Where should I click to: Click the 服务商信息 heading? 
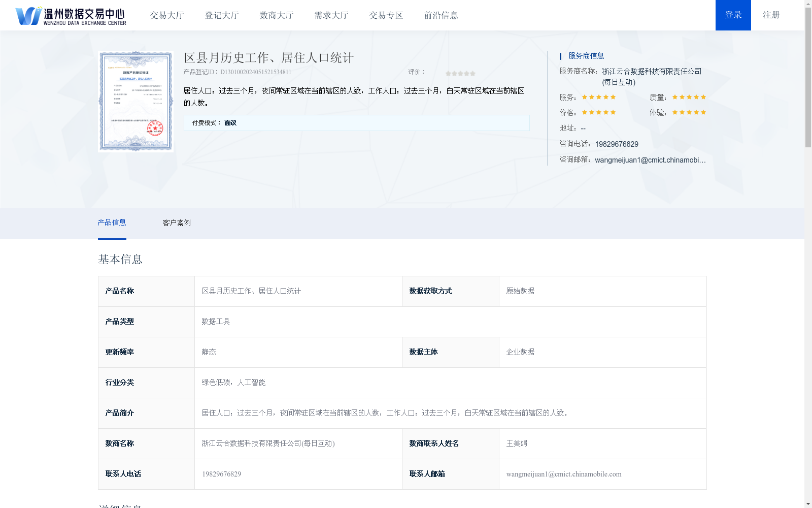click(586, 56)
